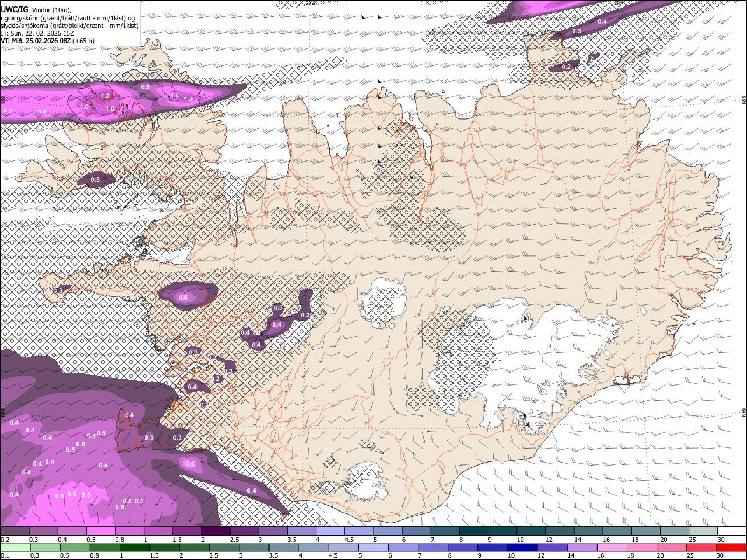
Task: Click the '64N' latitude label on right edge
Action: tap(744, 412)
